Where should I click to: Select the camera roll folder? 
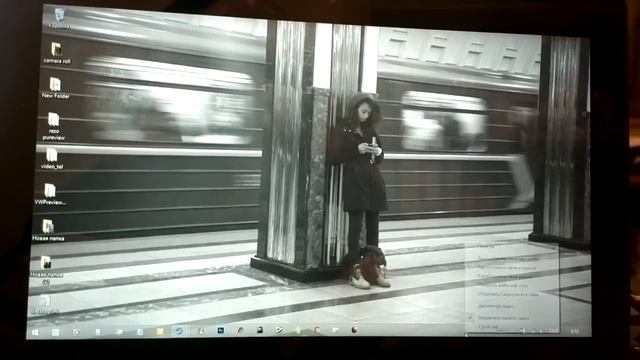[x=57, y=53]
